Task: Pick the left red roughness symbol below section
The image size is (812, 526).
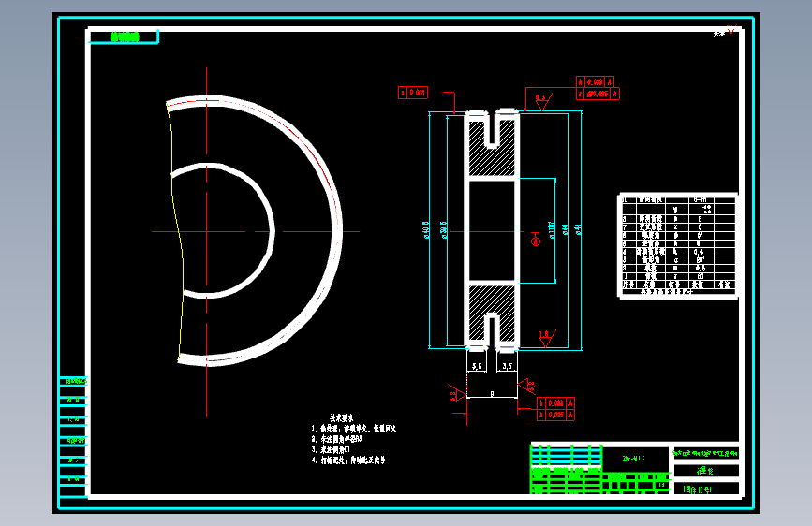Action: pos(457,393)
